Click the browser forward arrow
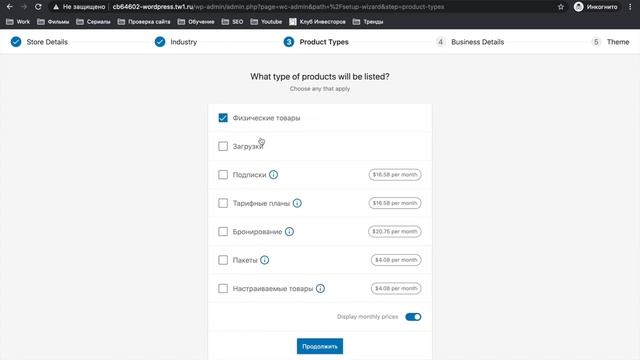Screen dimensions: 640x360 tap(24, 7)
